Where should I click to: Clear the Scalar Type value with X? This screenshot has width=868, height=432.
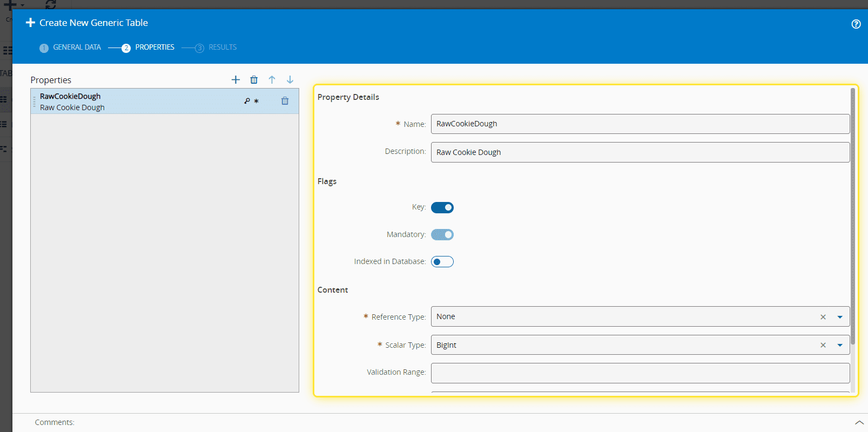tap(823, 345)
